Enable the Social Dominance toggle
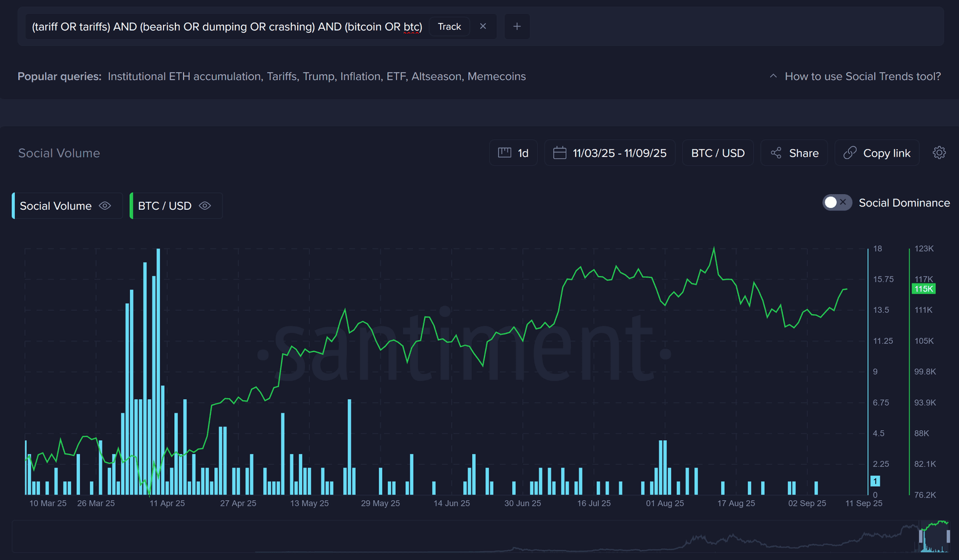The width and height of the screenshot is (959, 560). tap(837, 203)
